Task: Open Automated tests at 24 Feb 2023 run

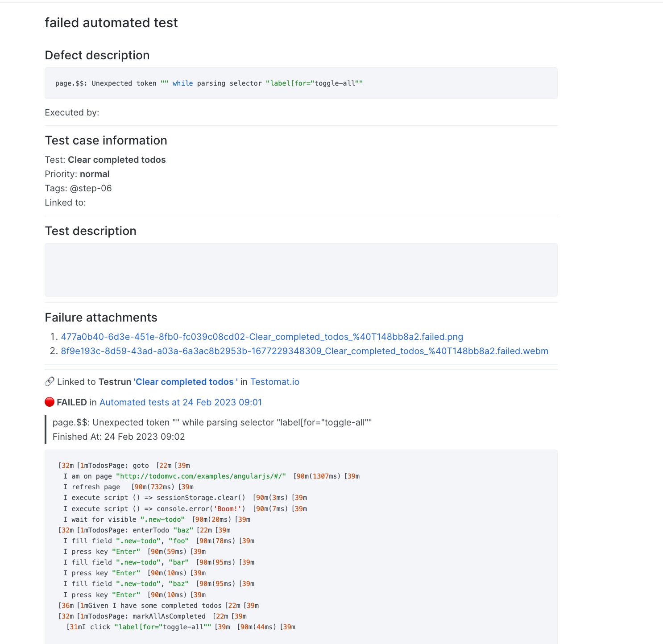Action: pyautogui.click(x=180, y=402)
